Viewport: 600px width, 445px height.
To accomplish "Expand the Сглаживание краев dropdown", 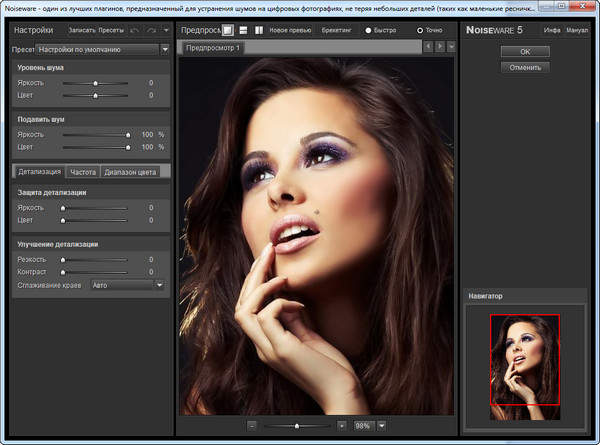I will 158,284.
